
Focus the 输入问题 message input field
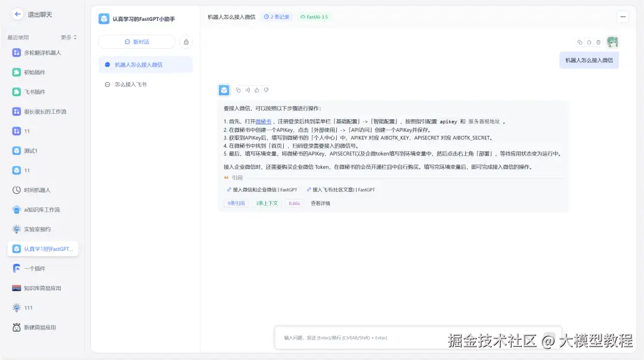[x=417, y=338]
